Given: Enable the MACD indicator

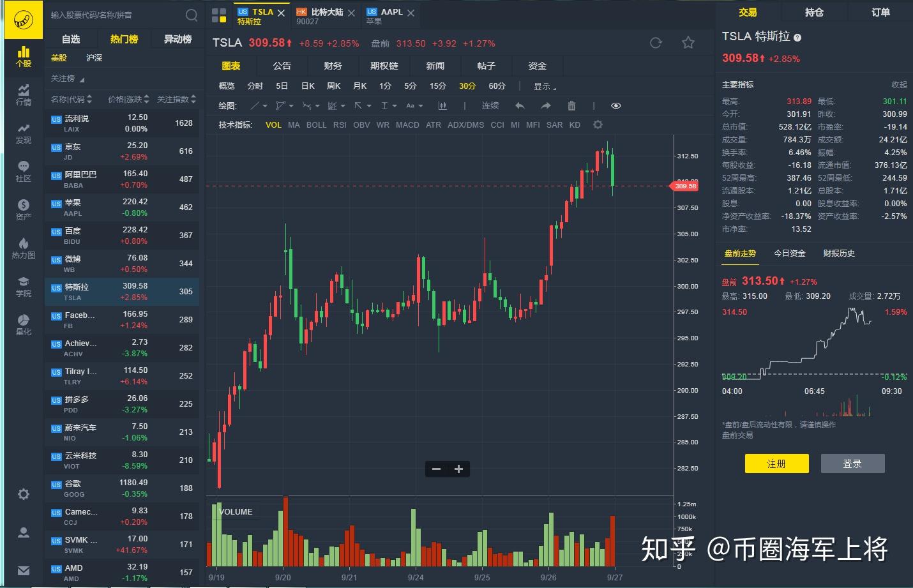Looking at the screenshot, I should click(407, 124).
